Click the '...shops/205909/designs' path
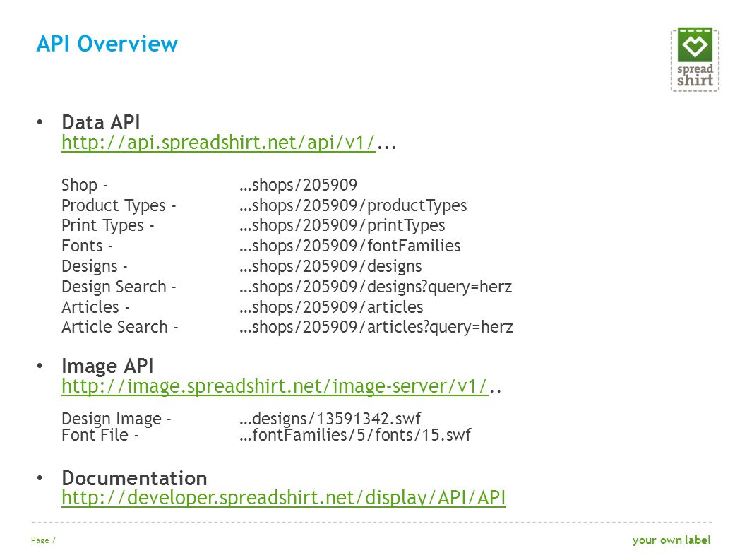This screenshot has height=560, width=747. click(330, 266)
